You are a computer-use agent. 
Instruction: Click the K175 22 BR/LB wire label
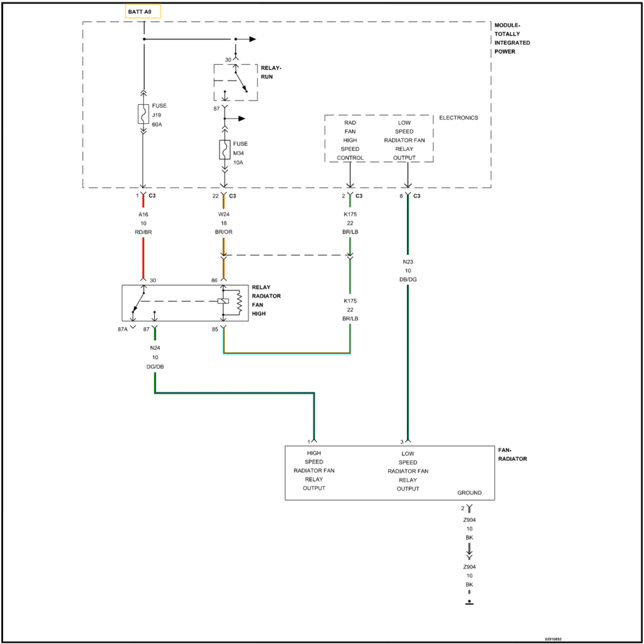point(350,221)
